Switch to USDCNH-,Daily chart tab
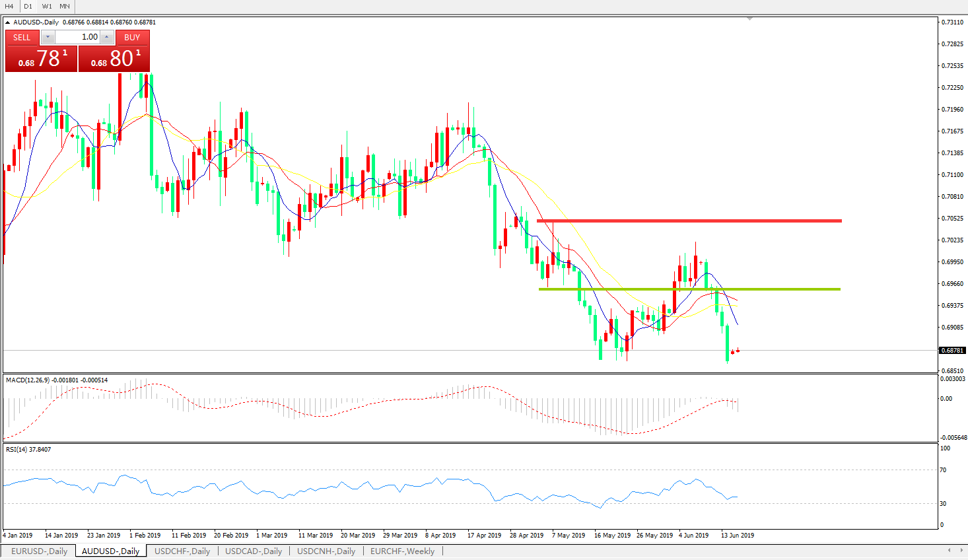The image size is (968, 560). coord(326,551)
